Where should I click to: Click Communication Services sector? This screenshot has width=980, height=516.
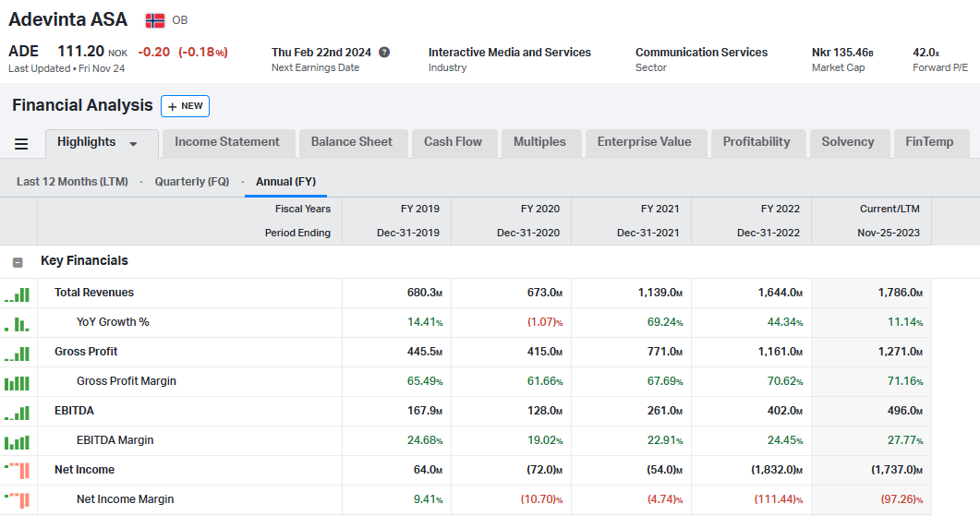click(x=701, y=53)
